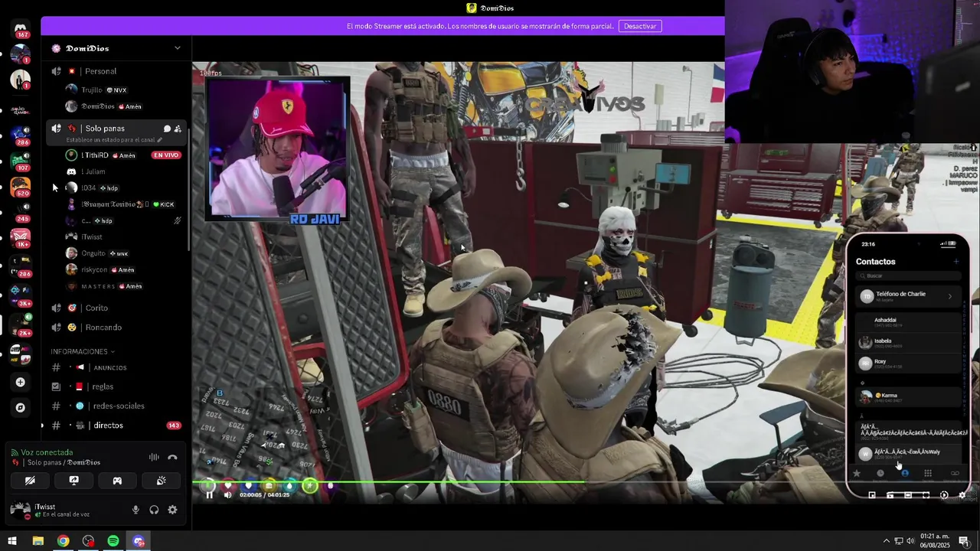Select Isabela contact in phone
980x551 pixels.
click(907, 343)
